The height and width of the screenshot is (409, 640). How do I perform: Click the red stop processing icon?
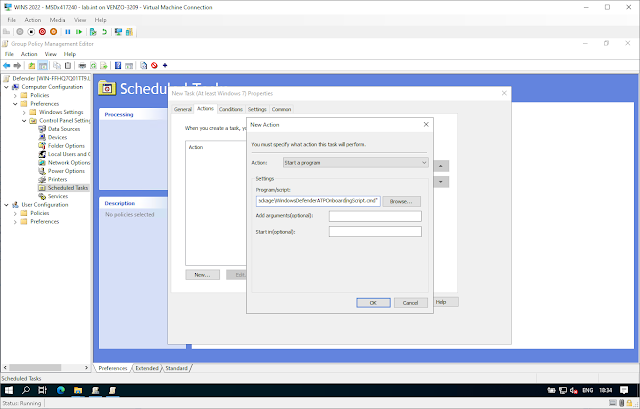click(x=154, y=65)
